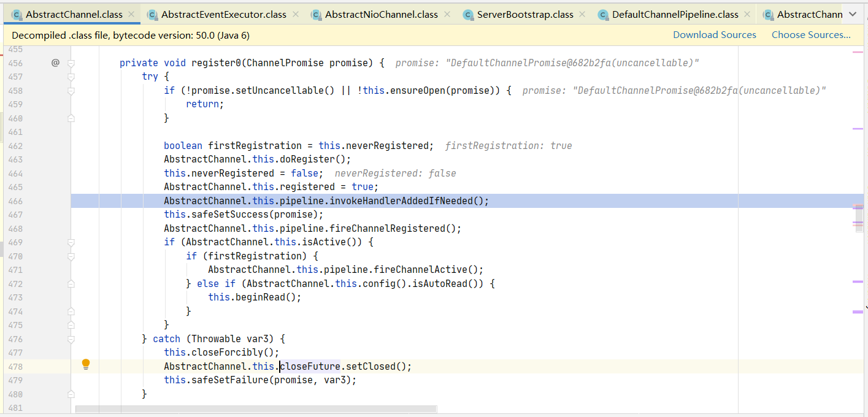868x417 pixels.
Task: Click the Decompiled .class file banner text
Action: point(131,36)
